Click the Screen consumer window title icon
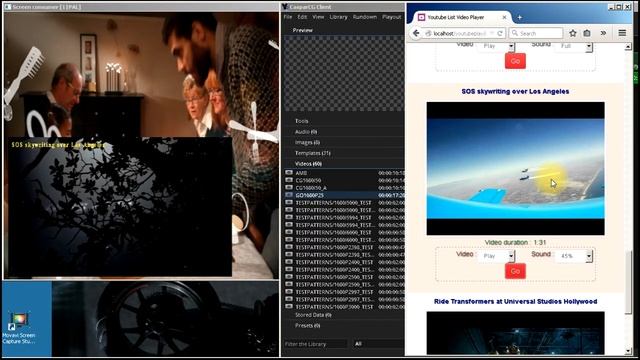640x360 pixels. click(x=7, y=7)
